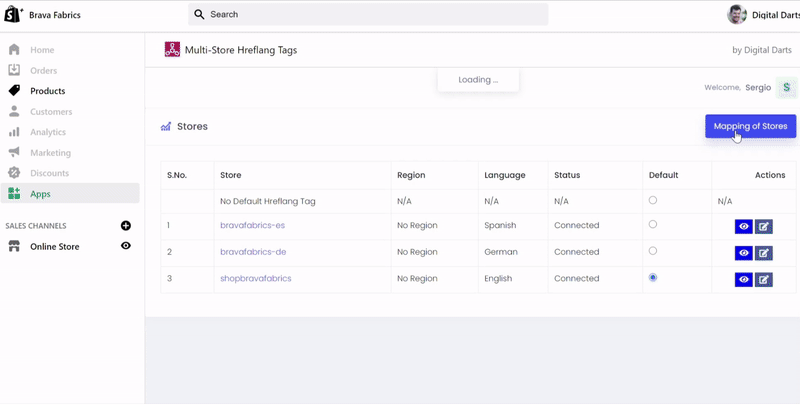Click the Default column header

[663, 175]
